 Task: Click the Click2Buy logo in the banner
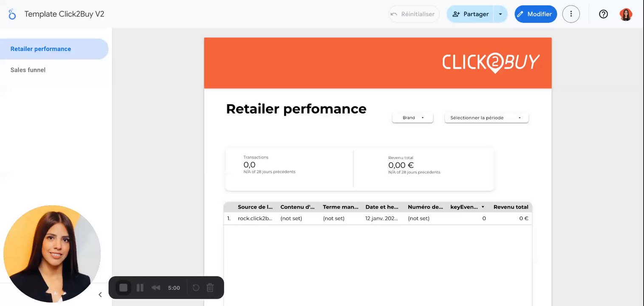pos(491,62)
